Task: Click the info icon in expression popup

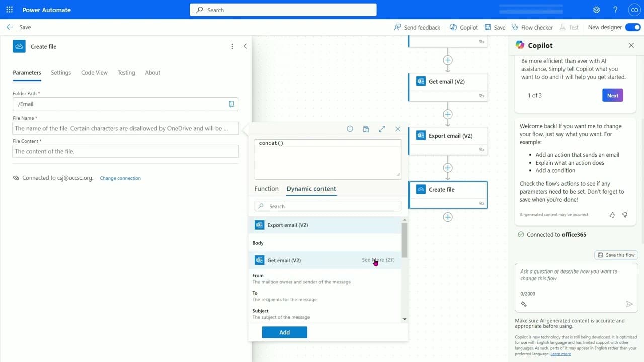Action: pos(350,129)
